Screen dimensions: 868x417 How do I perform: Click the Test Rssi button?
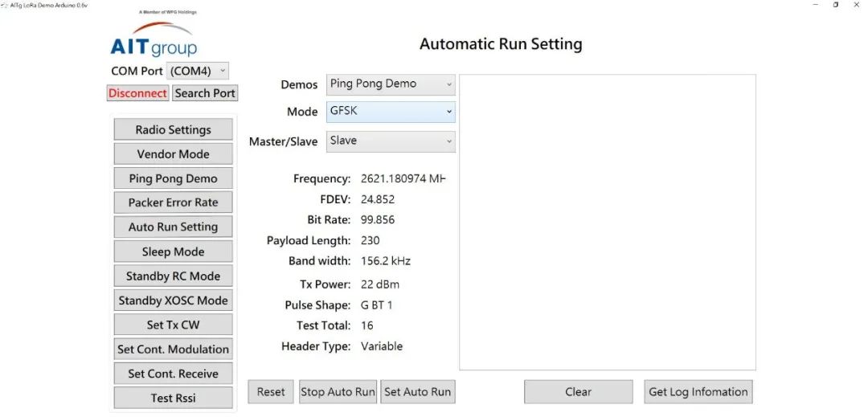coord(174,398)
